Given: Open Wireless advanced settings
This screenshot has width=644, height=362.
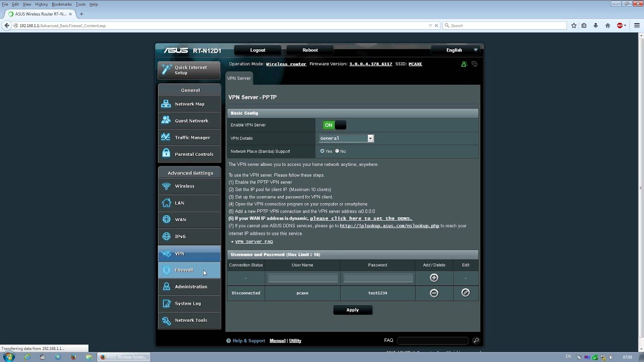Looking at the screenshot, I should (189, 186).
